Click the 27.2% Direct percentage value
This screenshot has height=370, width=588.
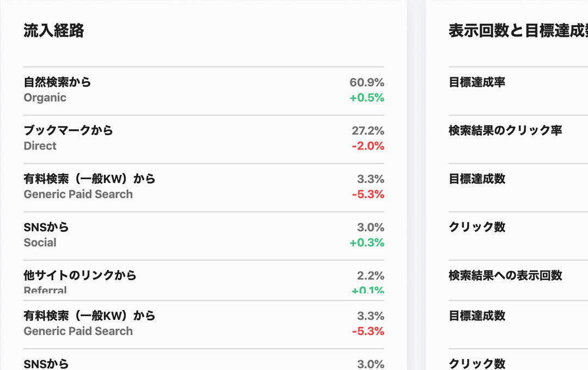tap(367, 131)
